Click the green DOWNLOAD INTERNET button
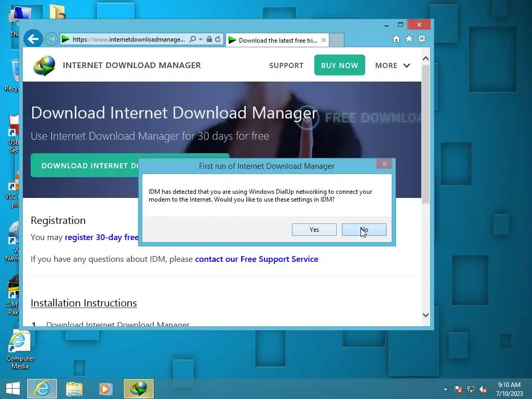Screen dimensions: 532x399 click(x=85, y=166)
